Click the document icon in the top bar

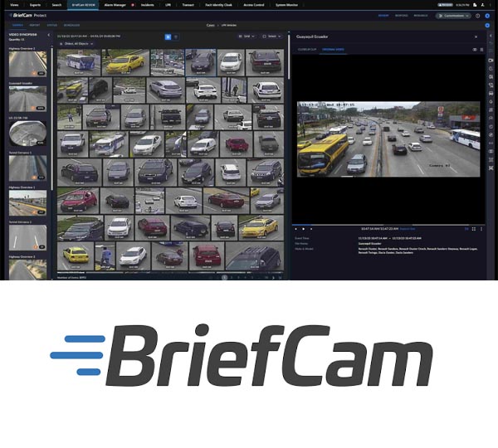[x=475, y=5]
